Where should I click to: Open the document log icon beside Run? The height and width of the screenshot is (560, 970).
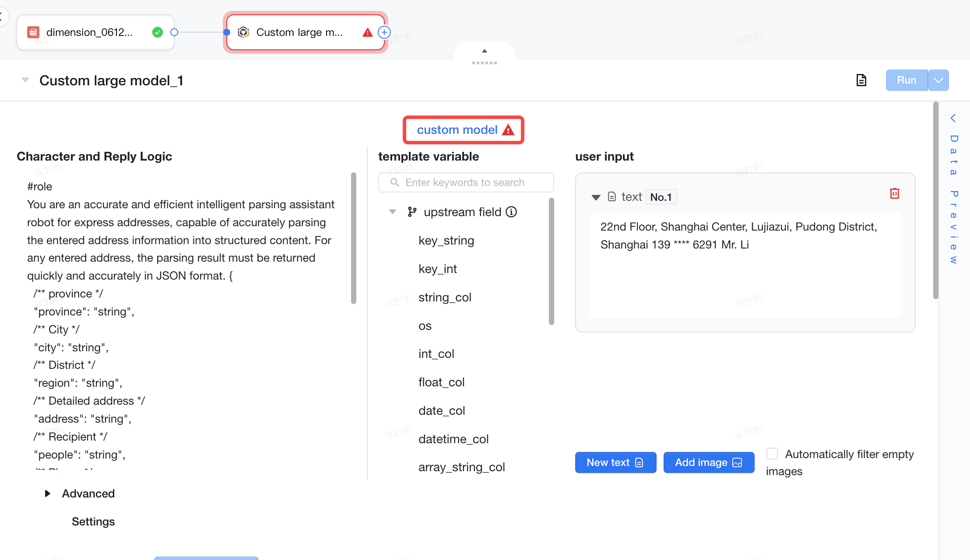[x=861, y=80]
